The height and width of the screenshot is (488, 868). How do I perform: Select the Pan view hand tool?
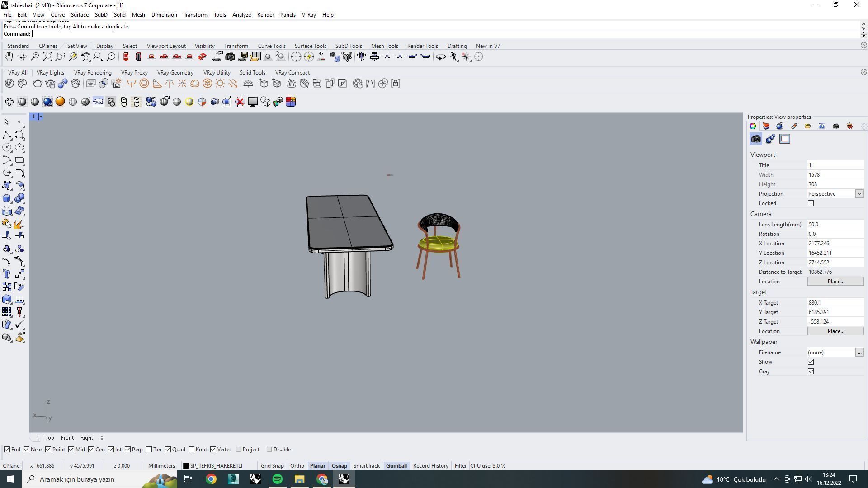(x=9, y=56)
